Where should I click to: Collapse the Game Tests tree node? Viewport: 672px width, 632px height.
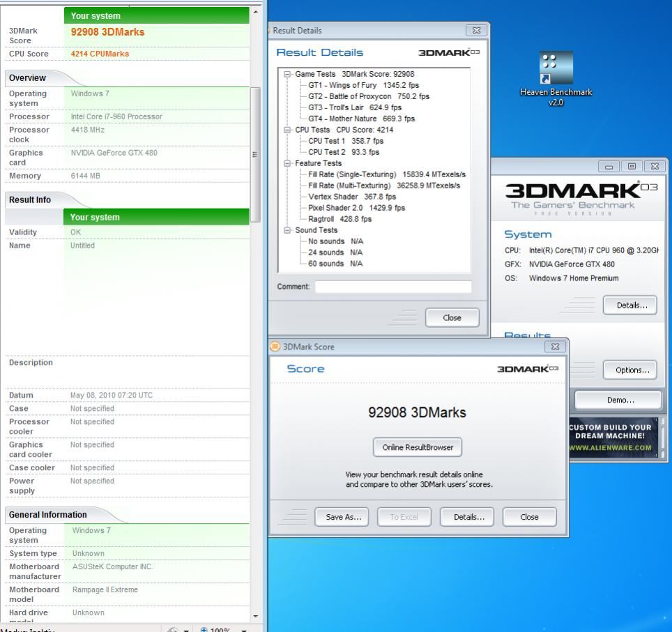[287, 74]
